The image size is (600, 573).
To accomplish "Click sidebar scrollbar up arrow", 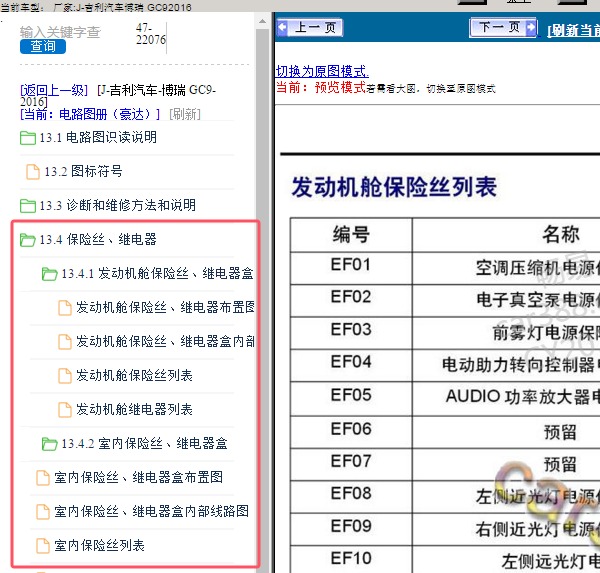I will point(262,21).
